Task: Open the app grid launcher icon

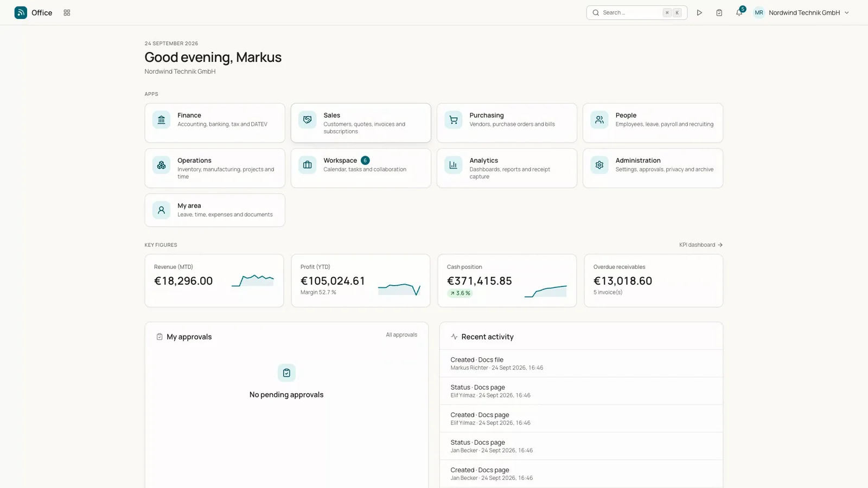Action: pyautogui.click(x=67, y=12)
